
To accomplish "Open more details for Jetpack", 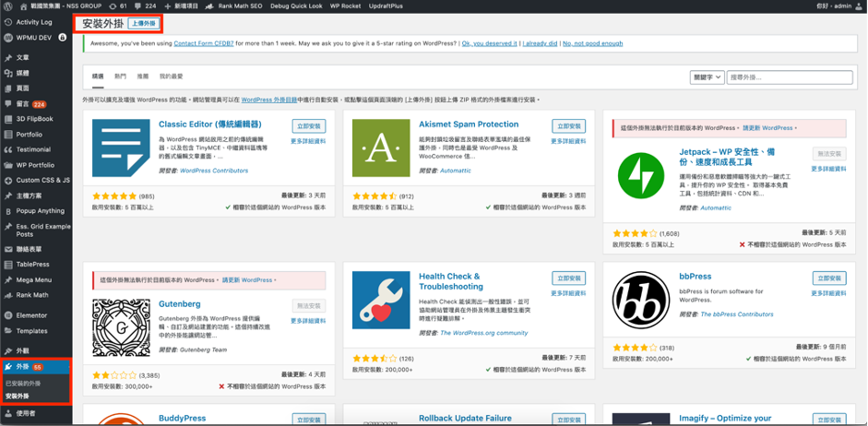I will [x=828, y=169].
